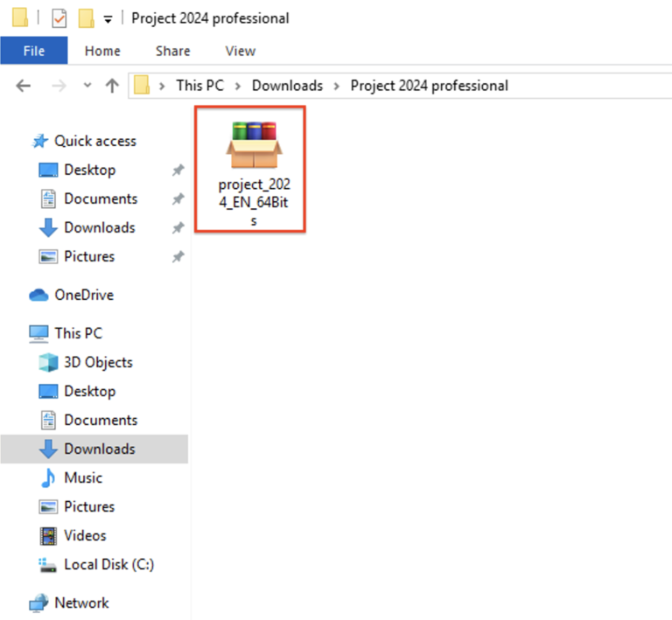Open 3D Objects folder
Screen dimensions: 672x620
click(x=86, y=362)
